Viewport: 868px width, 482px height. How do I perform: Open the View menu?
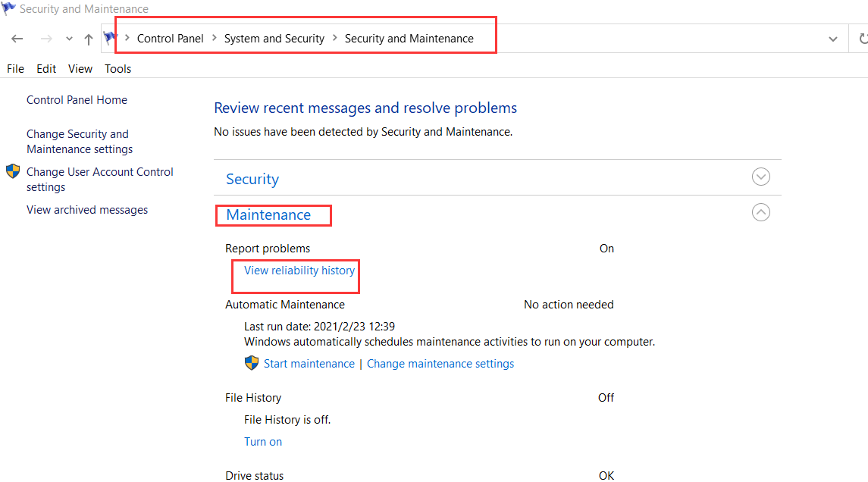tap(80, 69)
